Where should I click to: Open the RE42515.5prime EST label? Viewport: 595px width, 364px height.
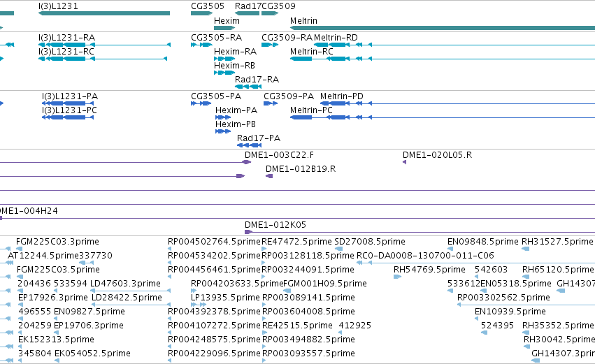(x=298, y=326)
